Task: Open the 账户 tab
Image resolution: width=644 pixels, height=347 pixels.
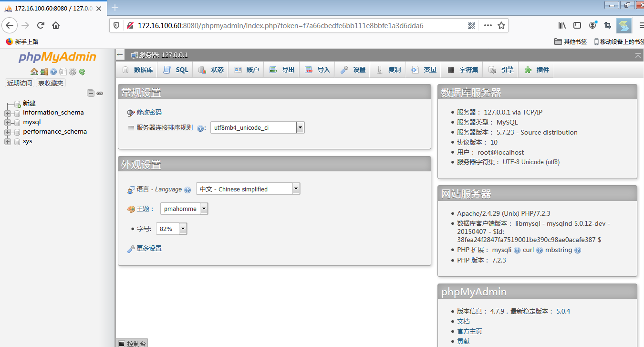Action: [247, 70]
